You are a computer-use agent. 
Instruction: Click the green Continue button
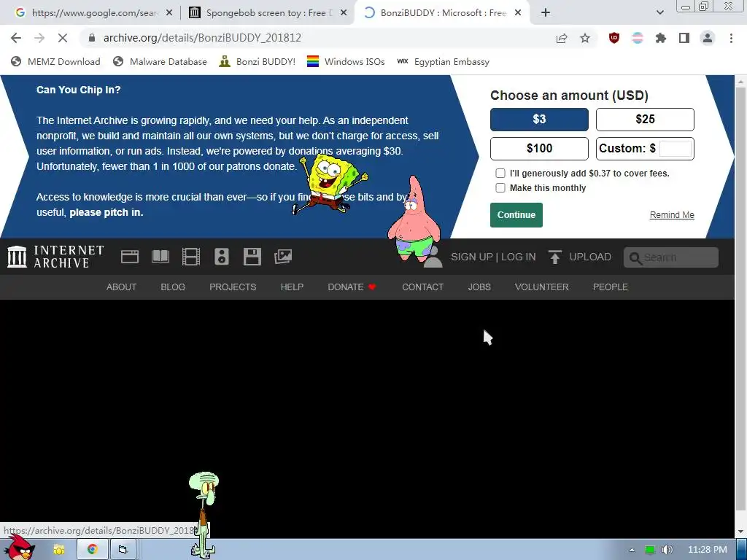coord(516,215)
